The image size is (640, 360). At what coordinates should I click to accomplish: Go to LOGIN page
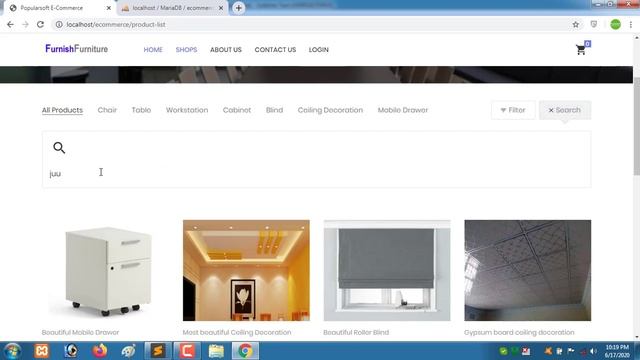point(318,50)
